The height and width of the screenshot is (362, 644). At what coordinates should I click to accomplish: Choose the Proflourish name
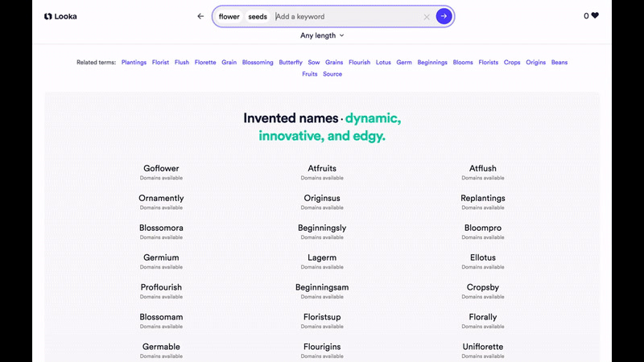pos(161,287)
